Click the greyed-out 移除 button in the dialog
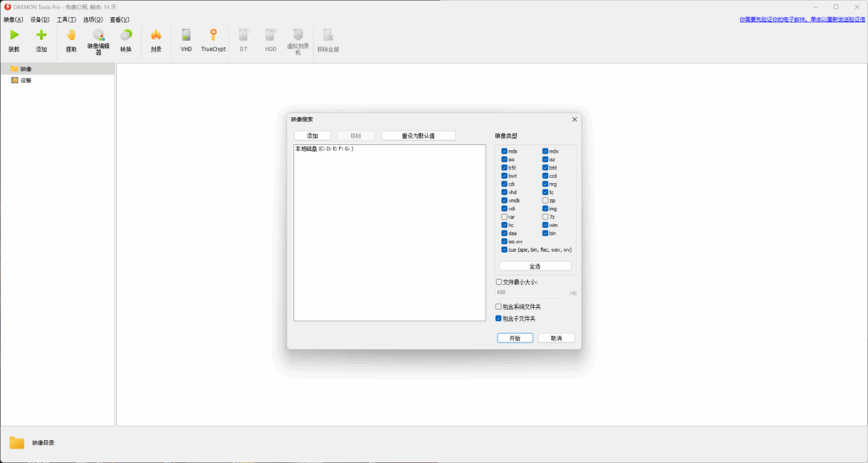Screen dimensions: 868x463 coord(356,136)
